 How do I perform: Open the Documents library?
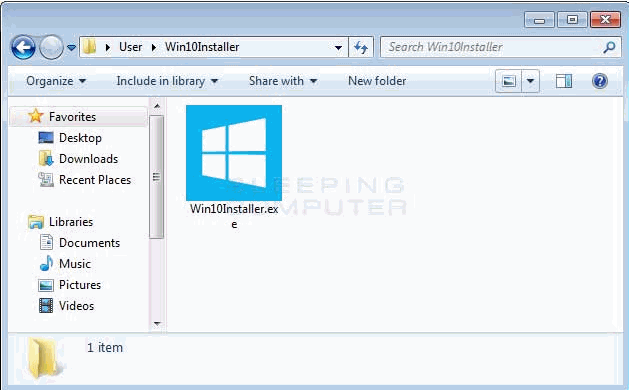click(89, 243)
